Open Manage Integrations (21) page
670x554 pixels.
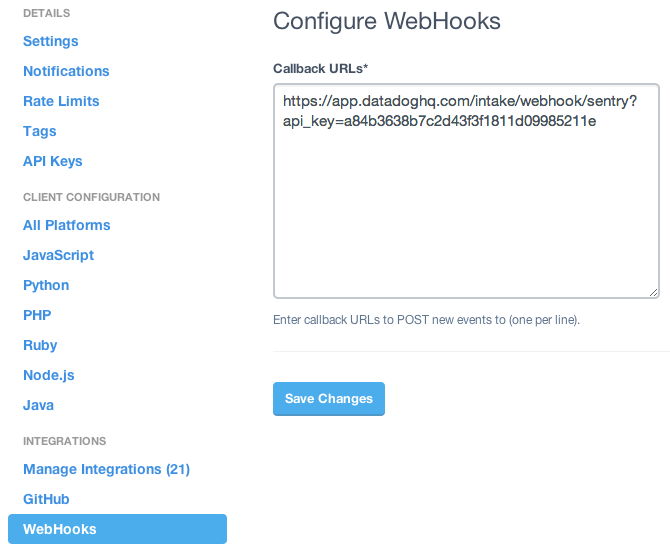(x=106, y=469)
